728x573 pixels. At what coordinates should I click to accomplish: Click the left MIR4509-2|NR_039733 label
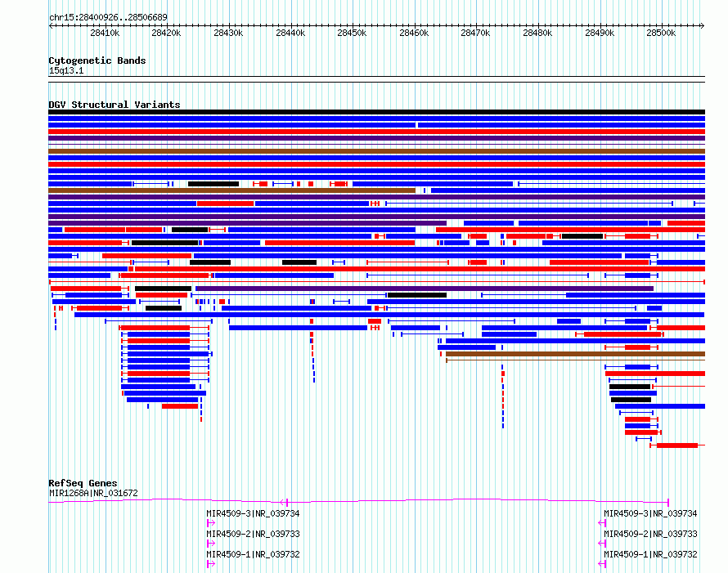253,534
